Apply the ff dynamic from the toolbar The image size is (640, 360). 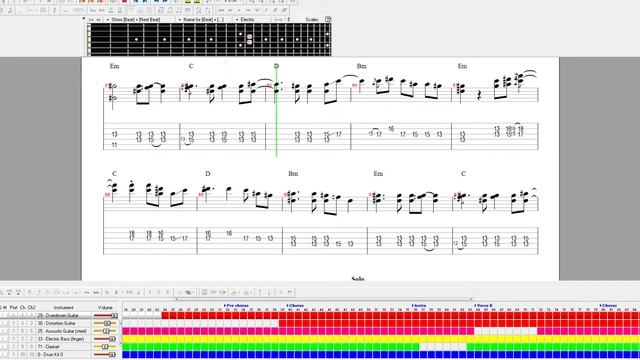(x=275, y=10)
